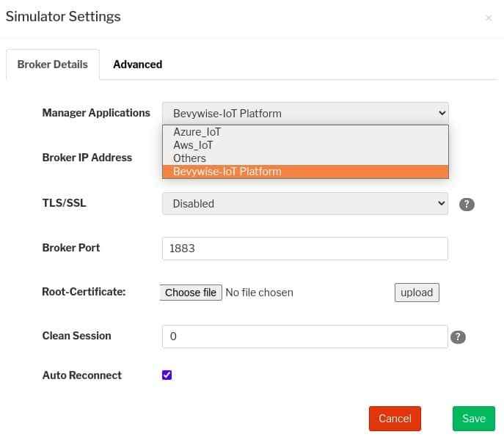Toggle the Auto Reconnect checkbox

click(x=167, y=375)
